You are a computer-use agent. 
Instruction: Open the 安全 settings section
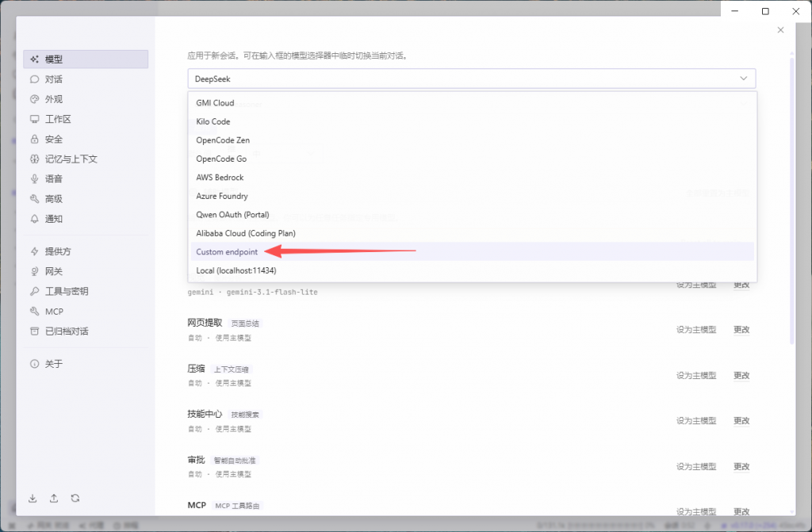click(x=86, y=139)
